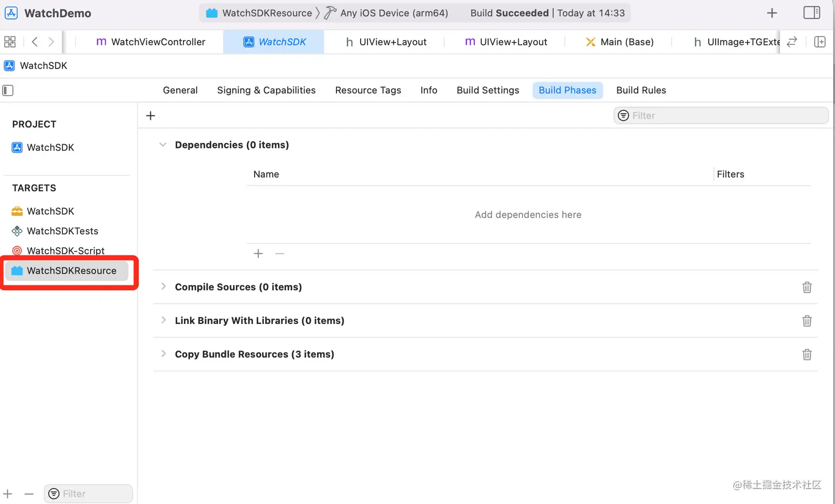835x504 pixels.
Task: Add a dependency with plus button
Action: click(x=258, y=254)
